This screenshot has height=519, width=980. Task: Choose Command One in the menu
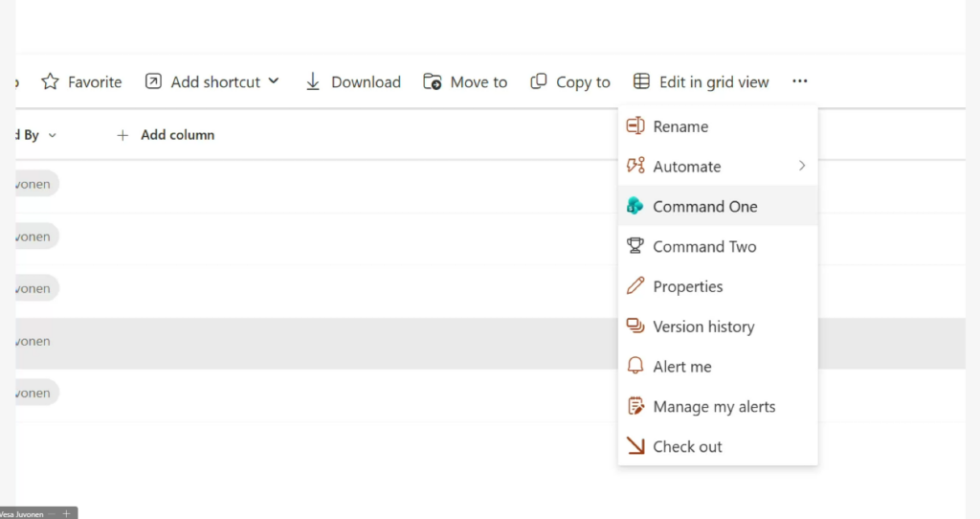[704, 206]
